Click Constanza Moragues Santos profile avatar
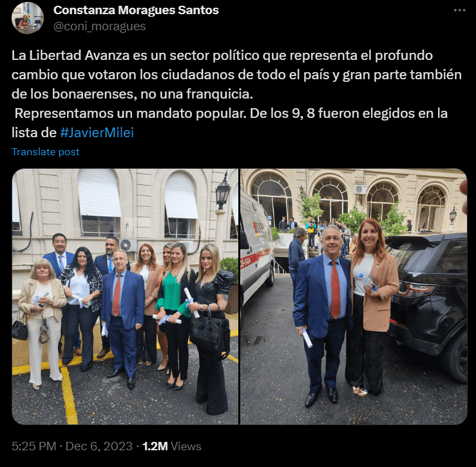Image resolution: width=476 pixels, height=467 pixels. tap(28, 18)
